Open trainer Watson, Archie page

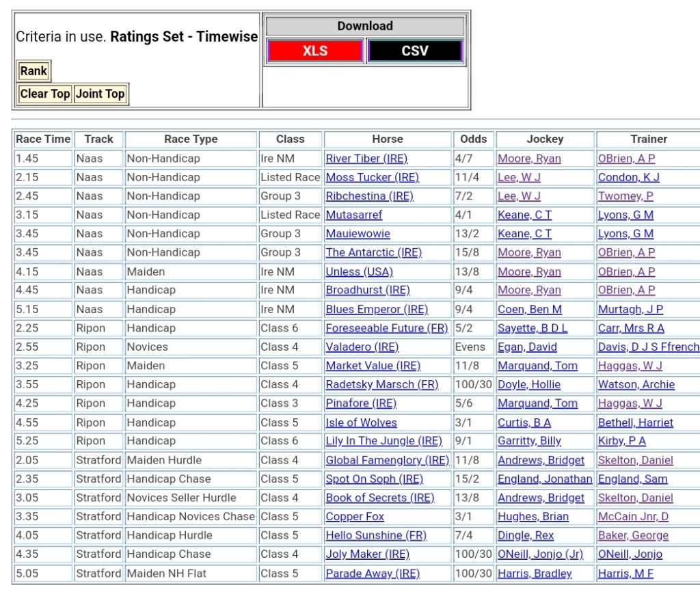[x=636, y=384]
